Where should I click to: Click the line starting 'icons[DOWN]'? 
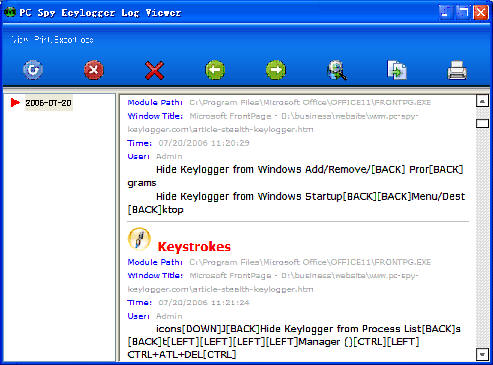(x=308, y=329)
